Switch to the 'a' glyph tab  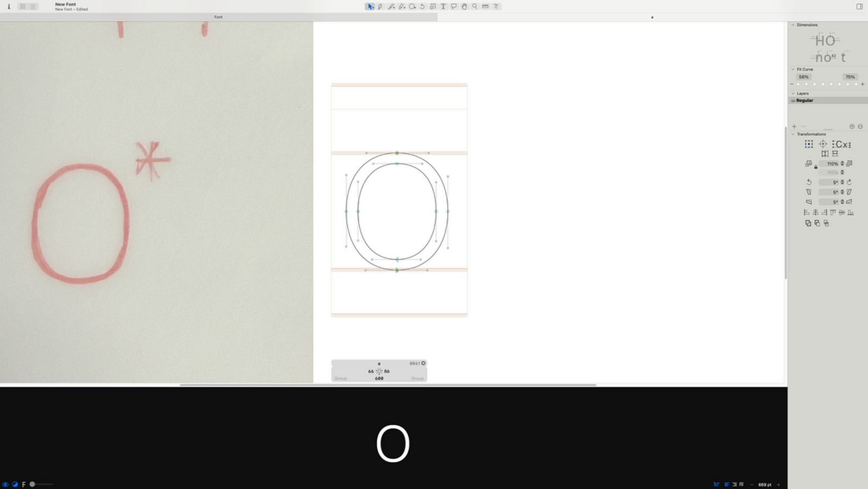[x=652, y=17]
